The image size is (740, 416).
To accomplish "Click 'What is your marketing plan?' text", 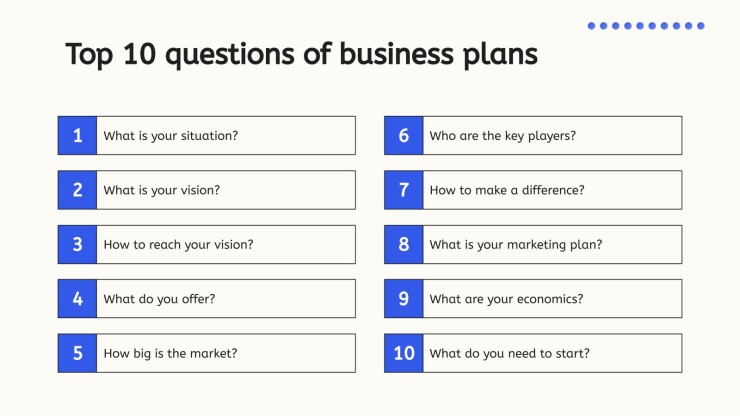I will (516, 245).
